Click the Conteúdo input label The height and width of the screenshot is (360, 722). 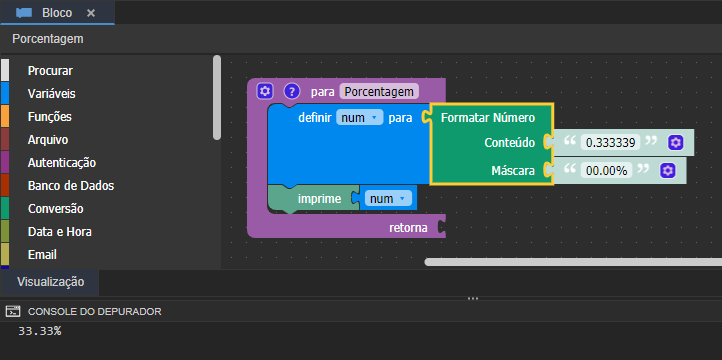coord(509,143)
